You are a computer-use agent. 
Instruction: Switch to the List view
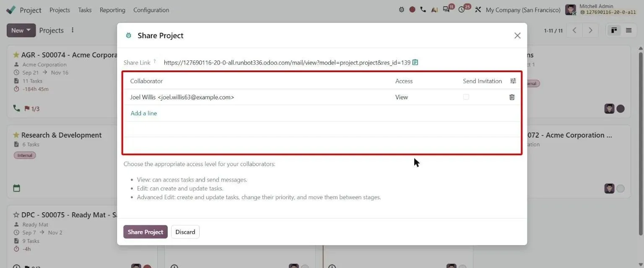(628, 30)
